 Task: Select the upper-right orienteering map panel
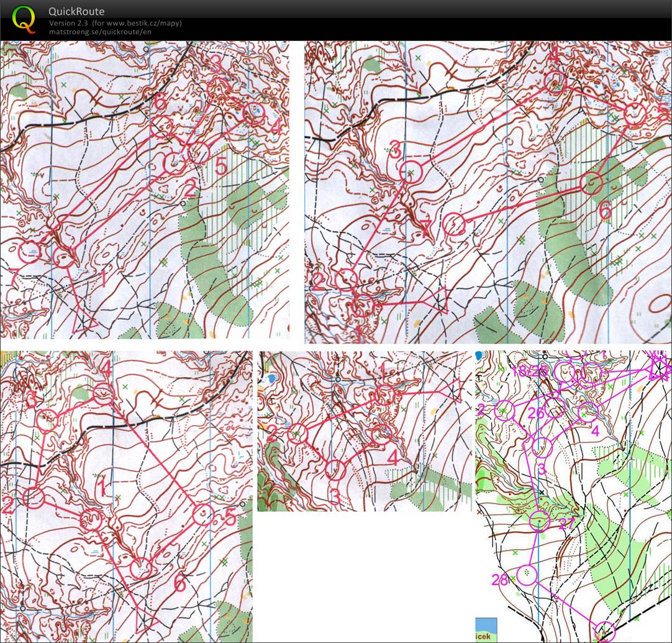(x=488, y=192)
